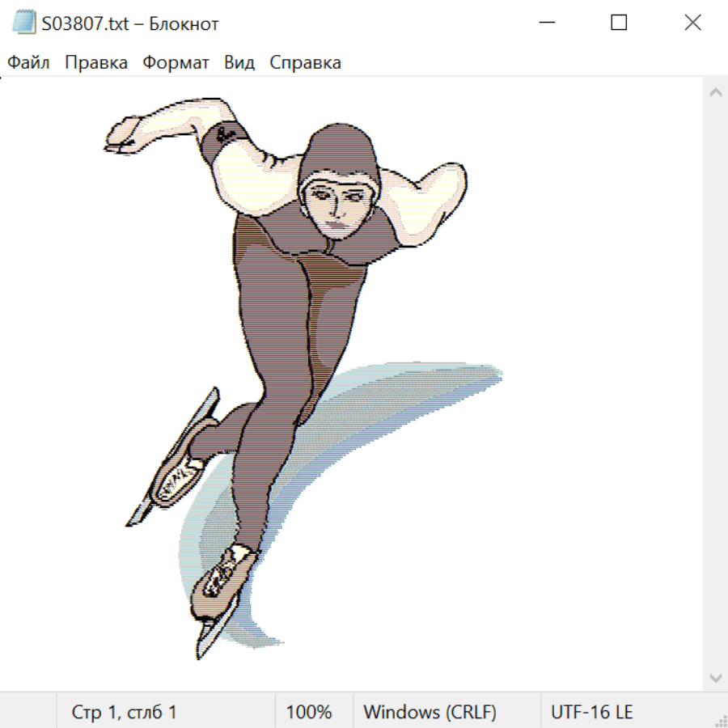
Task: Close the S03807.txt Notepad window
Action: (692, 23)
